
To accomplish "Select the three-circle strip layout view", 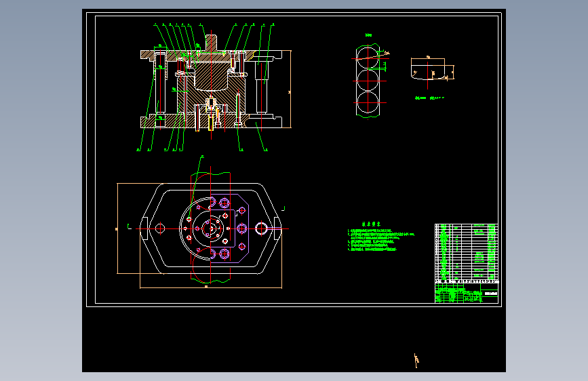I will 369,81.
